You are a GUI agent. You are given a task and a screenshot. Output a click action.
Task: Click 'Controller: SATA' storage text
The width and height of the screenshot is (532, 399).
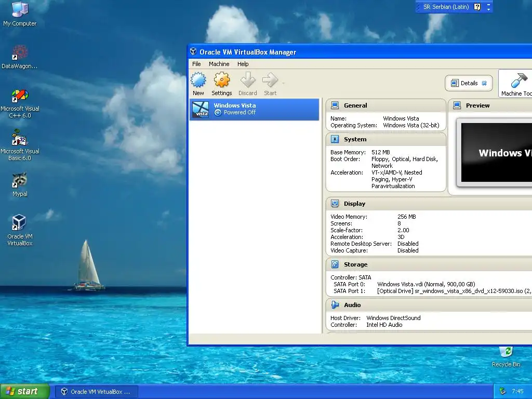click(351, 277)
